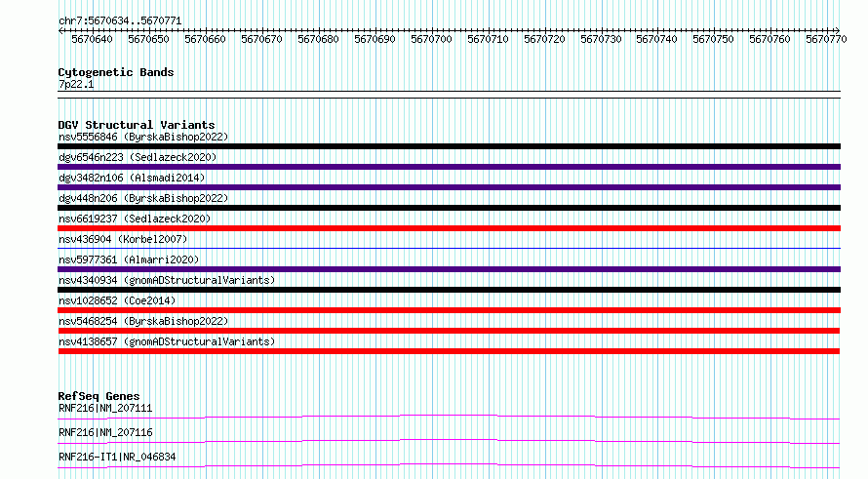Open the RefSeq Genes track title
The height and width of the screenshot is (479, 868).
(x=99, y=396)
